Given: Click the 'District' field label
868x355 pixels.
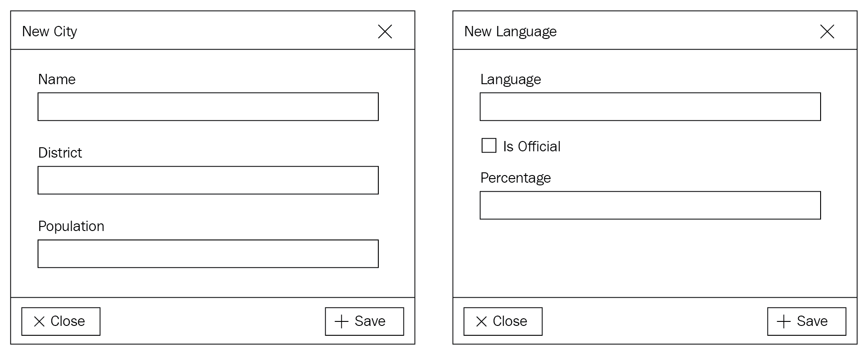Looking at the screenshot, I should 60,153.
